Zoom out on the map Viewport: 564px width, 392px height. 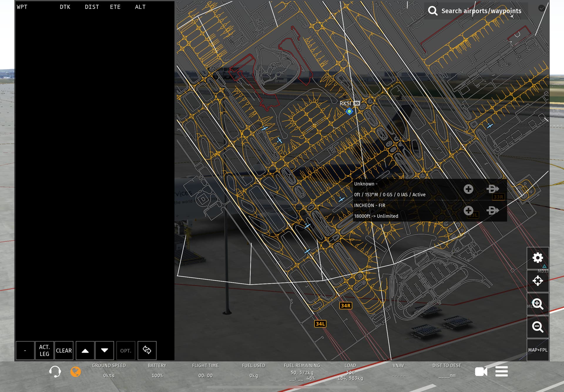point(538,327)
